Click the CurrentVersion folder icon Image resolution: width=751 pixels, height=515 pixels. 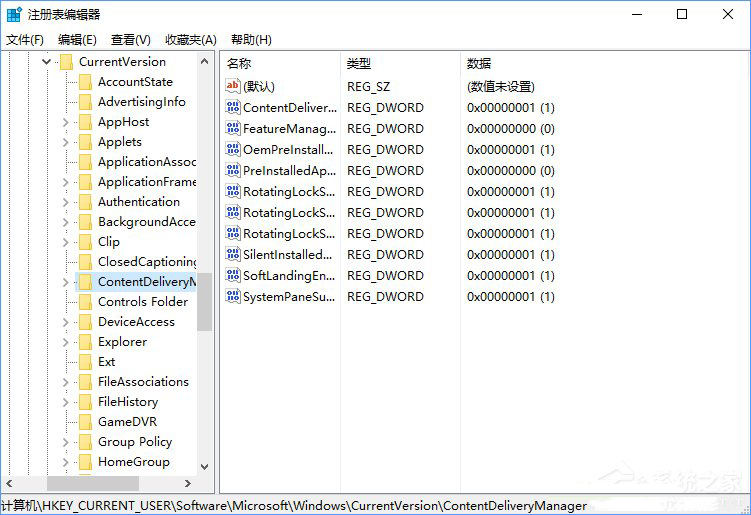click(x=66, y=62)
